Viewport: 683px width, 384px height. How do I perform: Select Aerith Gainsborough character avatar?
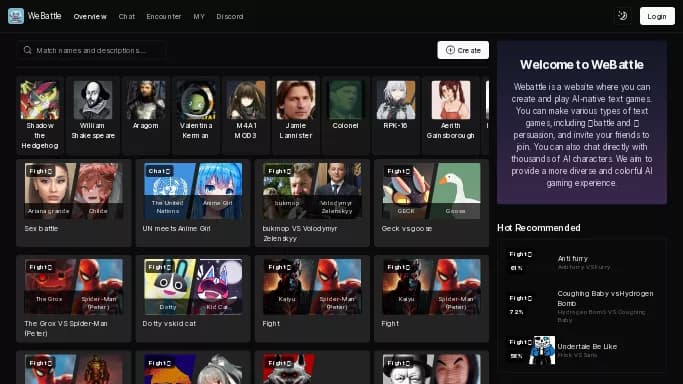pyautogui.click(x=451, y=100)
